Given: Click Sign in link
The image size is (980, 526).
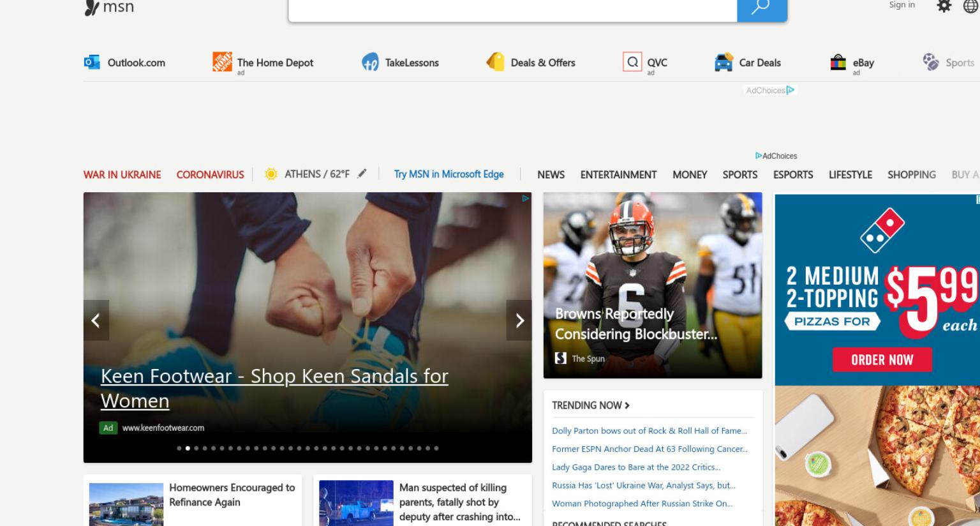Looking at the screenshot, I should point(902,5).
